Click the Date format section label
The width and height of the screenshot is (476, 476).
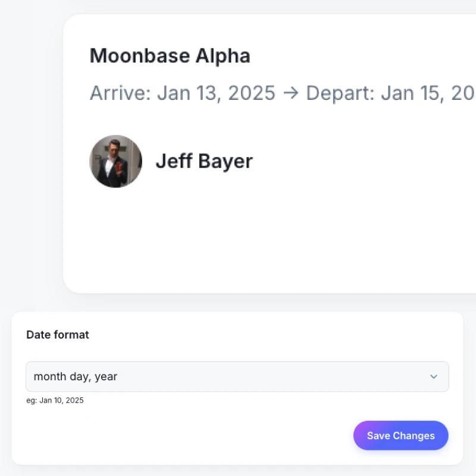pos(57,334)
